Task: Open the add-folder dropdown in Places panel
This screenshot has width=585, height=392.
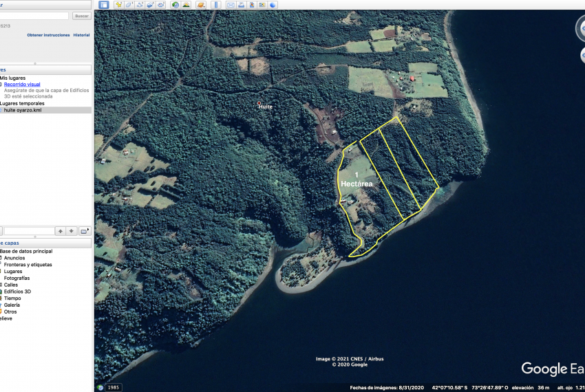Action: pos(84,231)
